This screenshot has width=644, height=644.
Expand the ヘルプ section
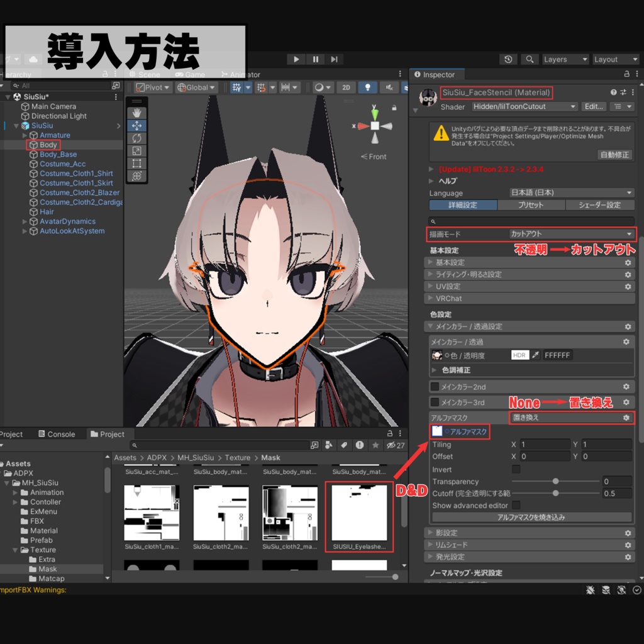click(x=431, y=180)
